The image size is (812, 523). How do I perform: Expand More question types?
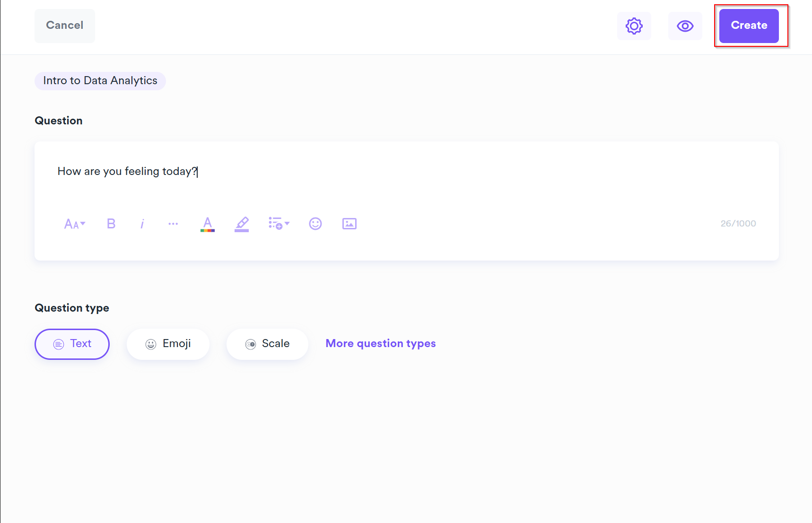pyautogui.click(x=381, y=344)
